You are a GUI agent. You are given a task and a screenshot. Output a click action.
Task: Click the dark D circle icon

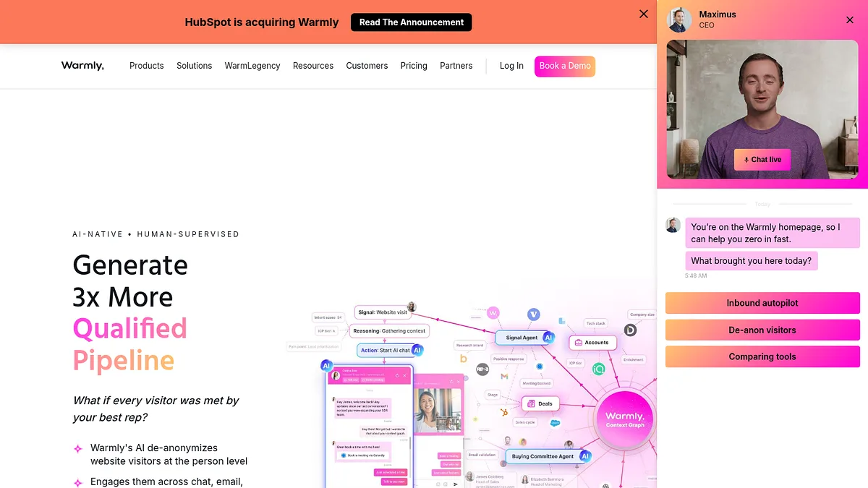coord(630,330)
